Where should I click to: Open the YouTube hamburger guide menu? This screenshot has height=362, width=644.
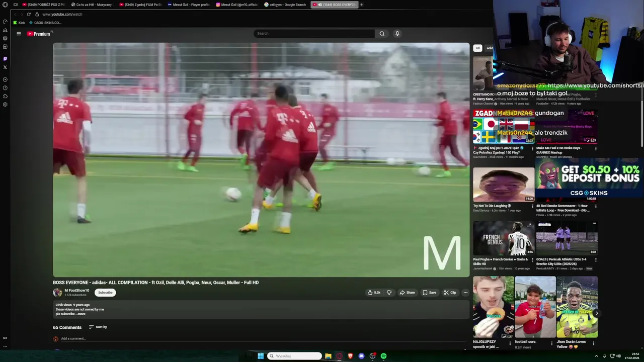coord(19,34)
